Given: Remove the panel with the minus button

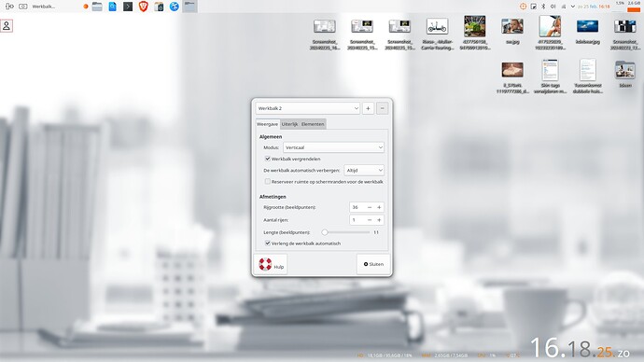Looking at the screenshot, I should point(382,108).
